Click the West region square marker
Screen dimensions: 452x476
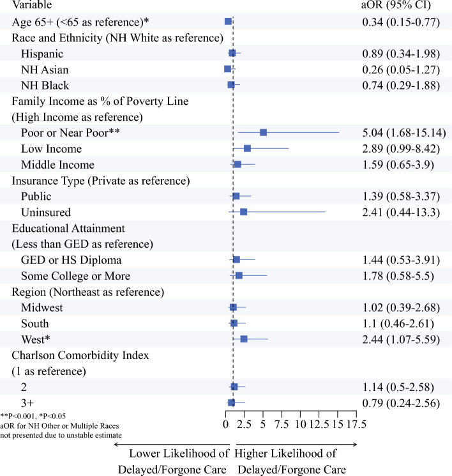[x=244, y=339]
